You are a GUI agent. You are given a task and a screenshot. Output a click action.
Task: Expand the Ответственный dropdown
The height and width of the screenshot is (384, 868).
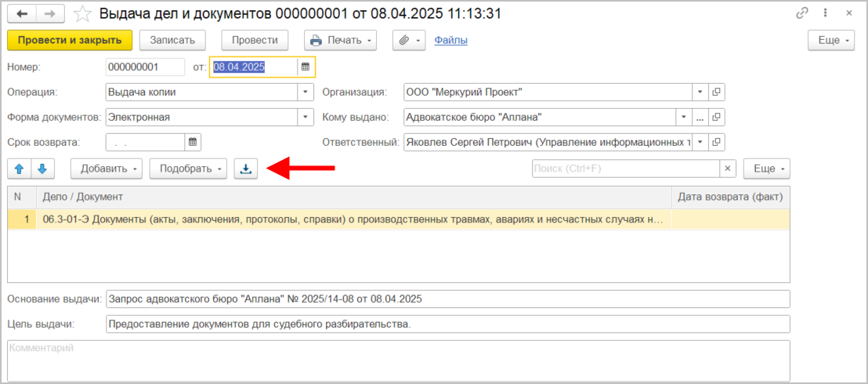point(700,142)
